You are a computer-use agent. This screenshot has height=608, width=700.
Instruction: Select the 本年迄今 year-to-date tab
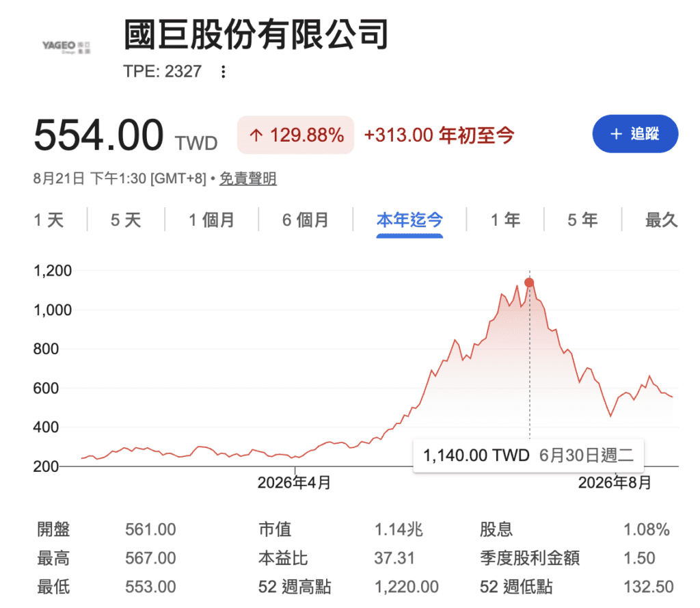(x=409, y=220)
